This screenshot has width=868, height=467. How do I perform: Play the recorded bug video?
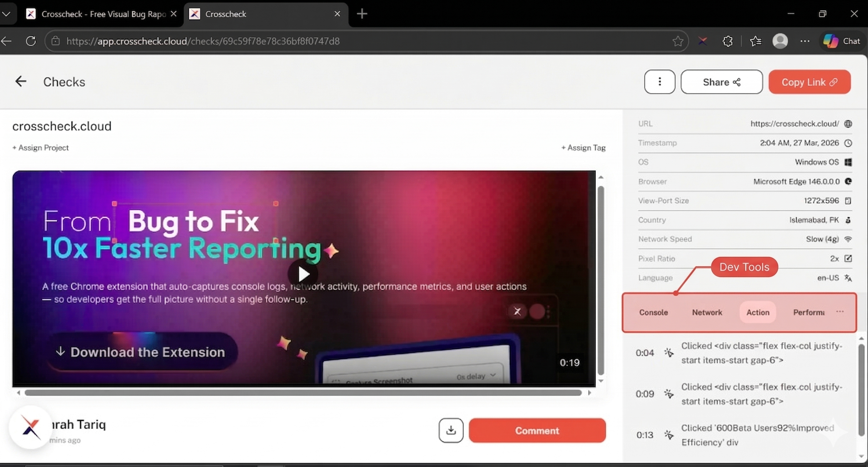click(x=303, y=274)
